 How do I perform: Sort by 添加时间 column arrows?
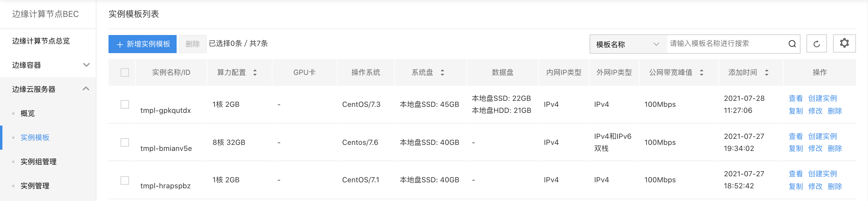(766, 72)
